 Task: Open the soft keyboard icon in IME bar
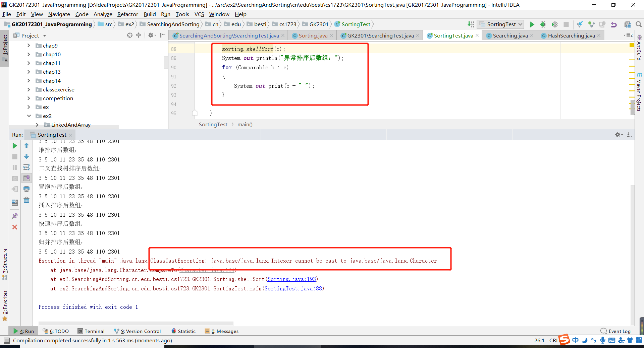click(612, 340)
